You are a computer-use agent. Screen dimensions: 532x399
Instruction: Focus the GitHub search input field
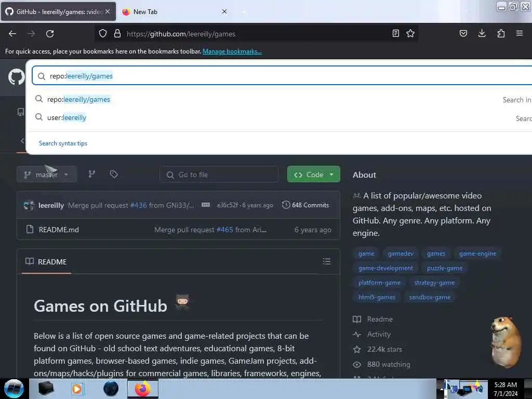tap(282, 76)
